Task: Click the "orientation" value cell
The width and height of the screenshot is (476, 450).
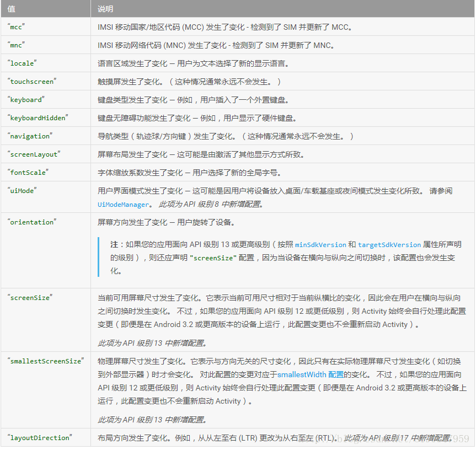Action: coord(32,222)
